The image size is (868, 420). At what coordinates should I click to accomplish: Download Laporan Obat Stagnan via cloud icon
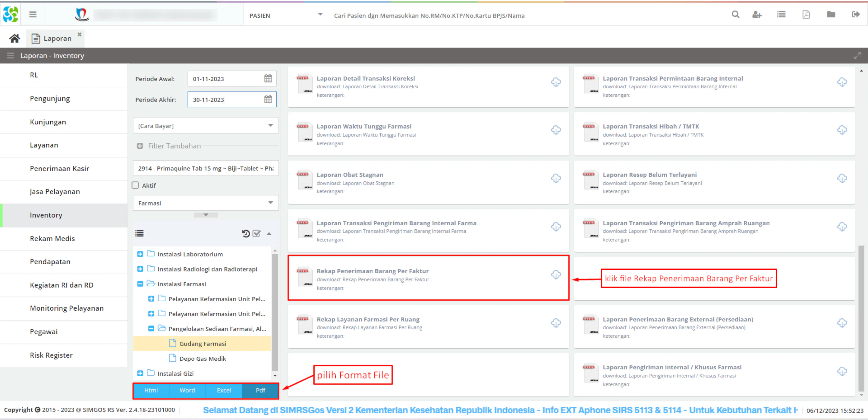coord(556,178)
